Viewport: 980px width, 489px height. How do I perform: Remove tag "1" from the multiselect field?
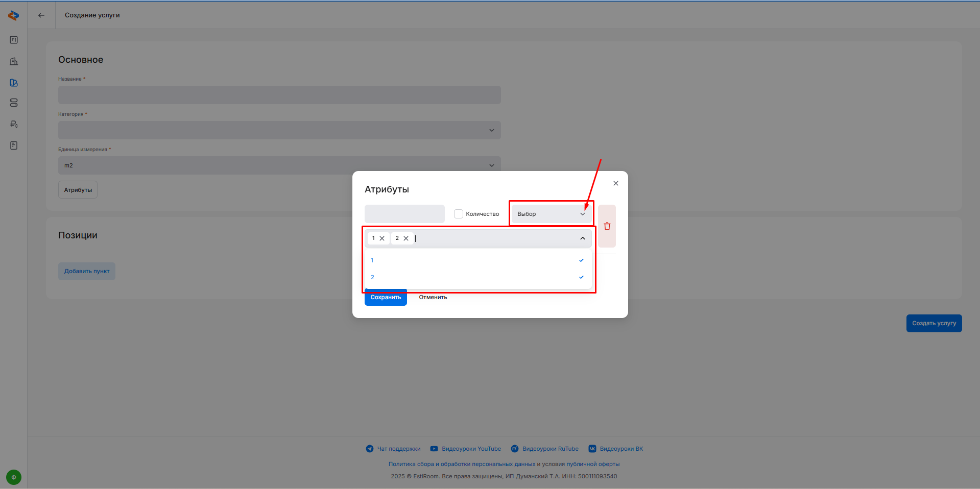[382, 238]
